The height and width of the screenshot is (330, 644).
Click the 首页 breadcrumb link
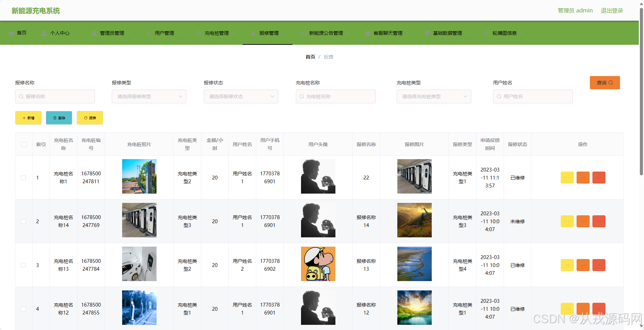tap(310, 57)
